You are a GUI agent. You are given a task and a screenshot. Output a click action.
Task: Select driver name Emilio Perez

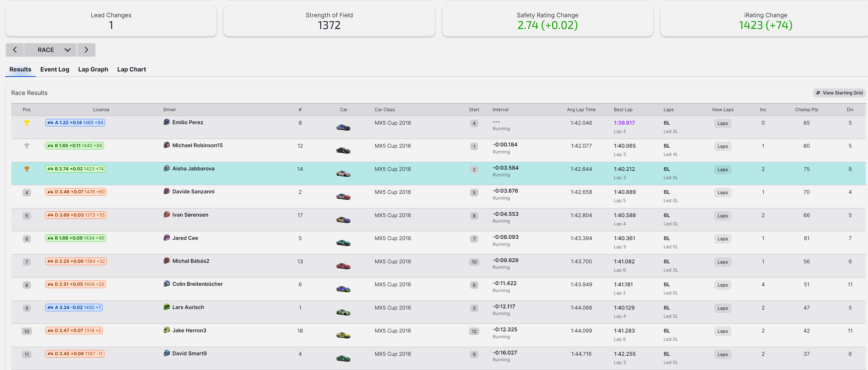[188, 122]
